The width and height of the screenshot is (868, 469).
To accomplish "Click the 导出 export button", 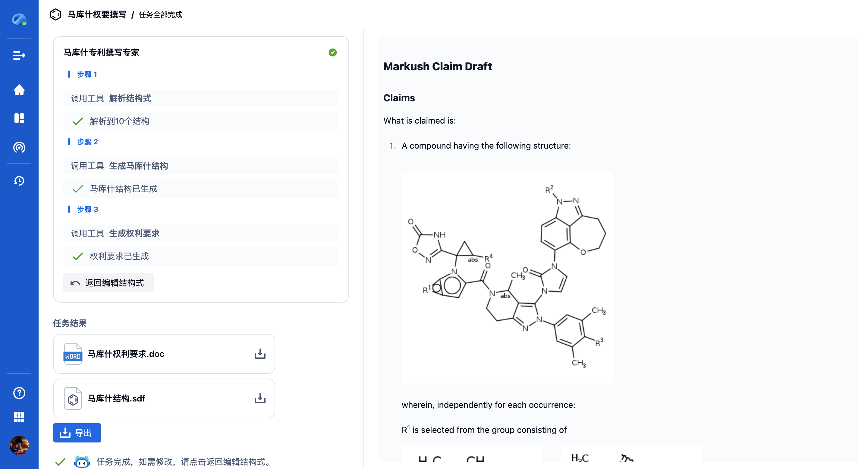I will pos(77,433).
